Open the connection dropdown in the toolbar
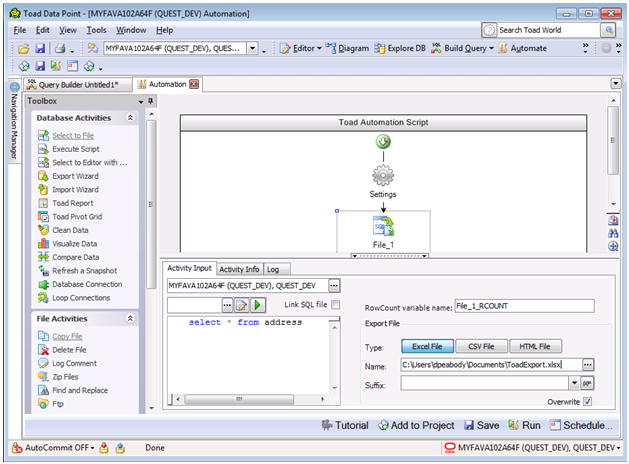This screenshot has width=629, height=464. [252, 49]
